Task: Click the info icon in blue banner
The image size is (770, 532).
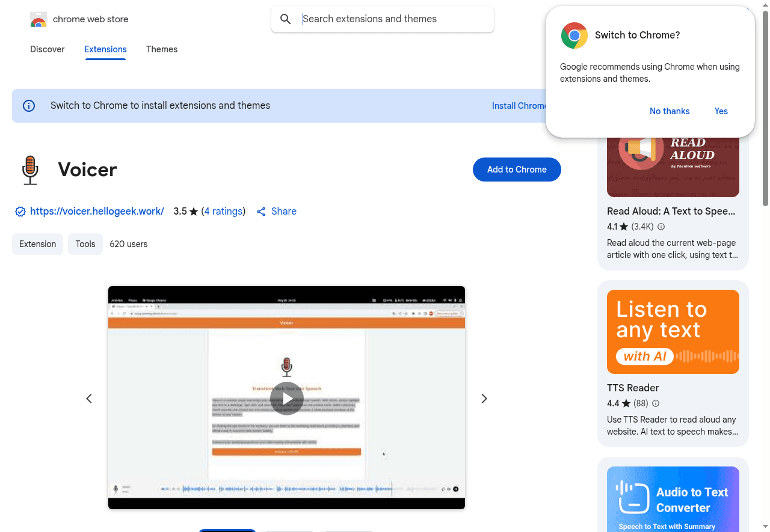Action: tap(29, 106)
